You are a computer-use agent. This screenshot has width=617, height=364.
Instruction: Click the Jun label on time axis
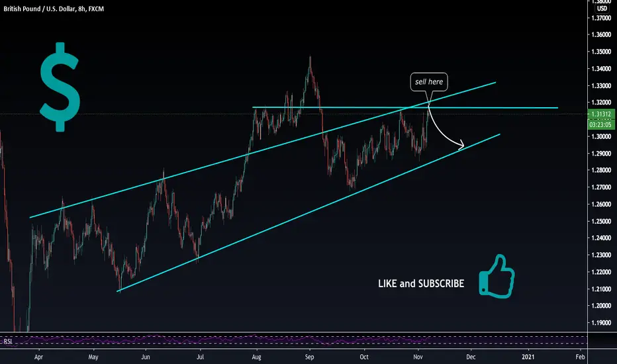point(146,357)
